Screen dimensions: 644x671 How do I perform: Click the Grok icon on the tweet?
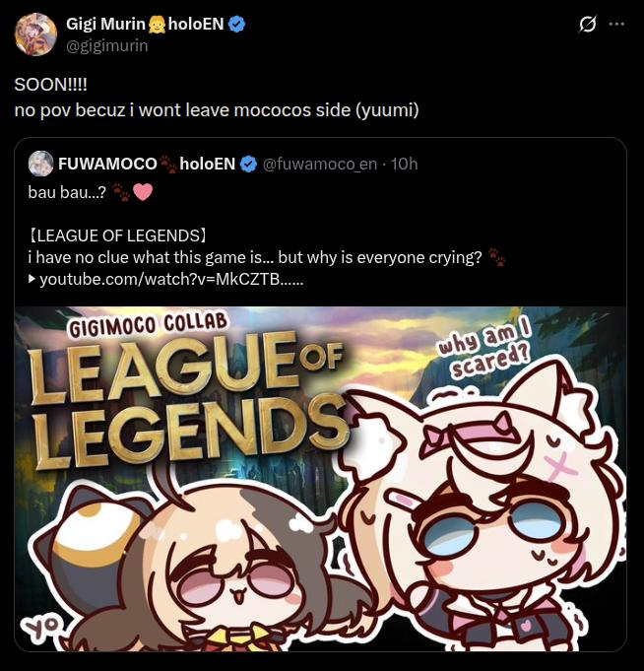(587, 24)
